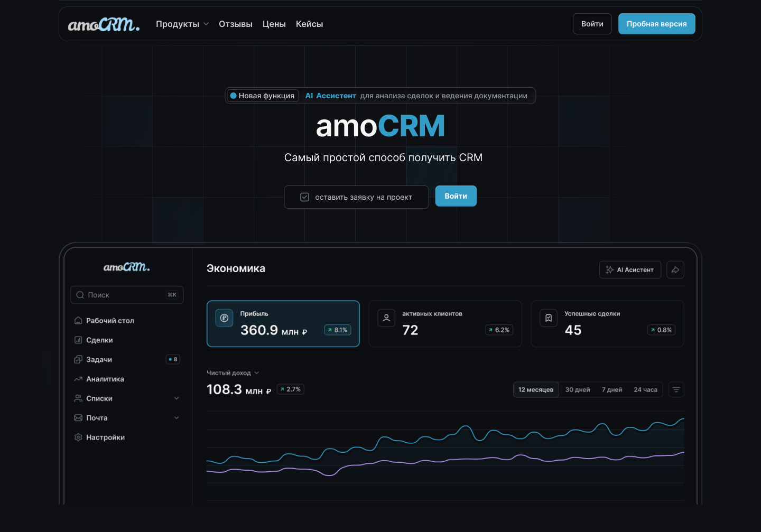Open the AI Ассистент link in the banner
Viewport: 761px width, 532px height.
point(331,96)
